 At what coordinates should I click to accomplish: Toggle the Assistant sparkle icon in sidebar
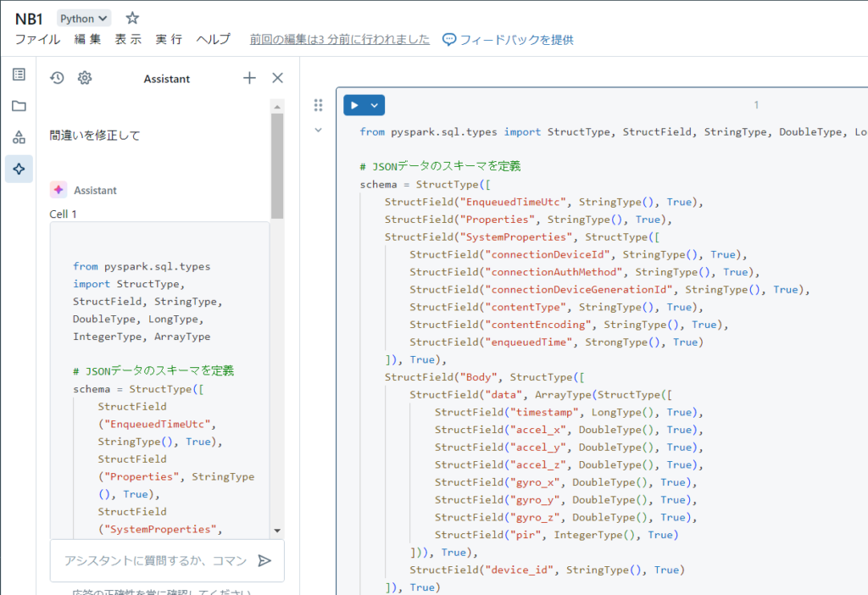(19, 169)
